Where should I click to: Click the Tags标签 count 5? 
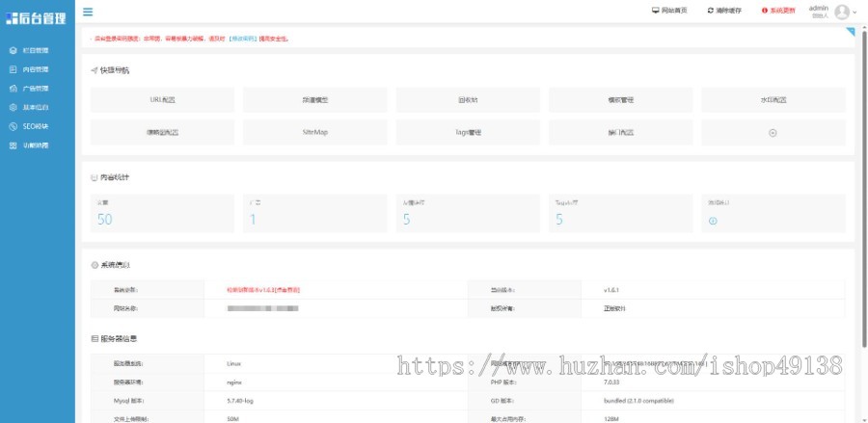pos(559,220)
